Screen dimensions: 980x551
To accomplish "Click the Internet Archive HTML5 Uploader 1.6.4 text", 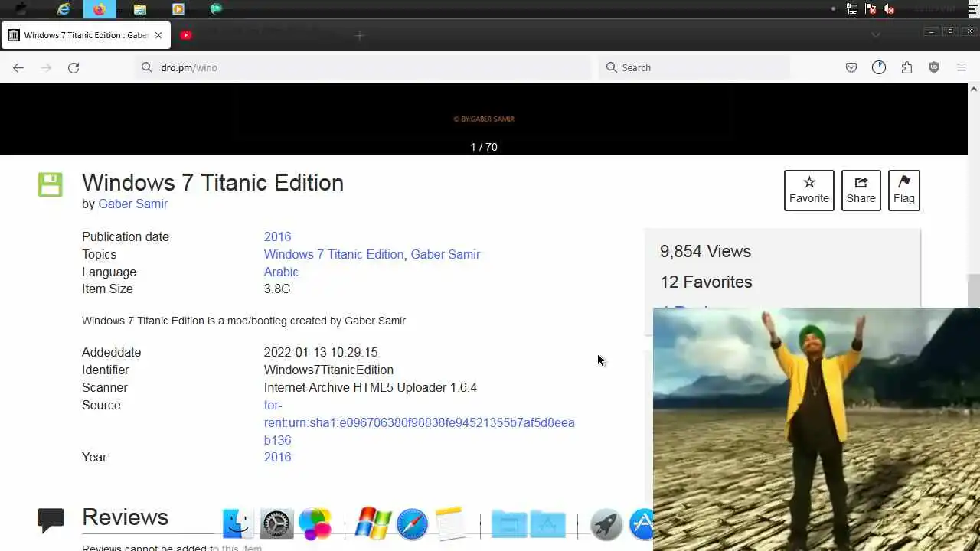I will (371, 387).
